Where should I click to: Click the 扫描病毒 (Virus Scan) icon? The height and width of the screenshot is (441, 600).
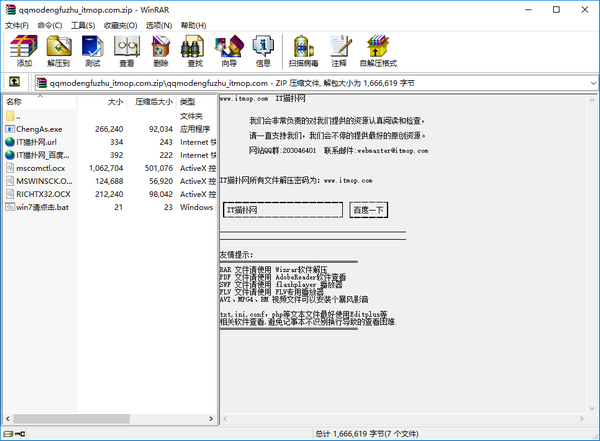(303, 51)
